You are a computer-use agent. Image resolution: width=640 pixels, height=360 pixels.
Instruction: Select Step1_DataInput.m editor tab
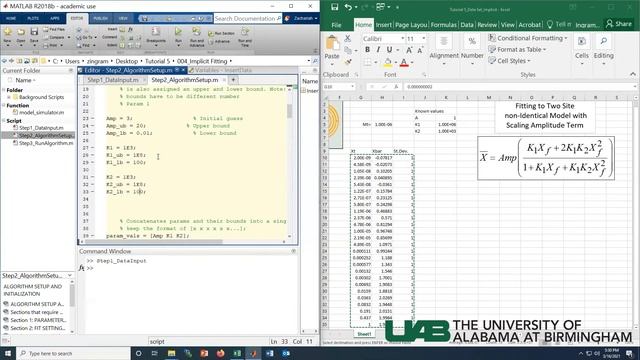(x=113, y=80)
